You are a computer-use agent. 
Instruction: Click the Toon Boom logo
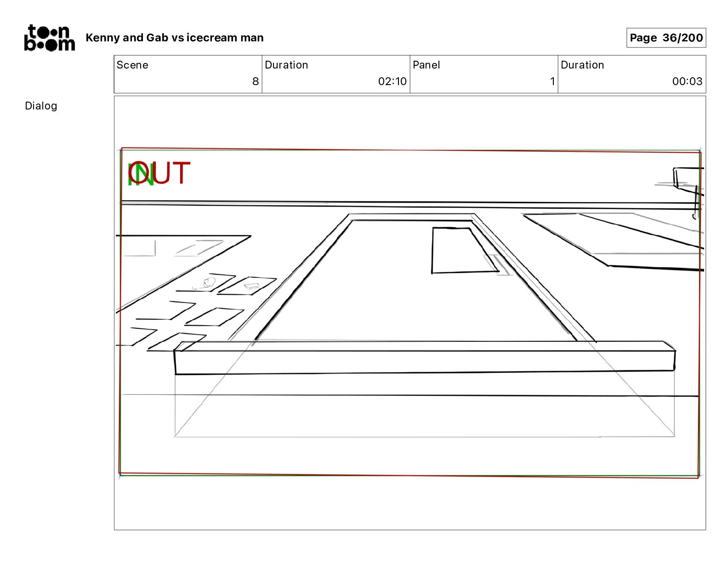(50, 38)
